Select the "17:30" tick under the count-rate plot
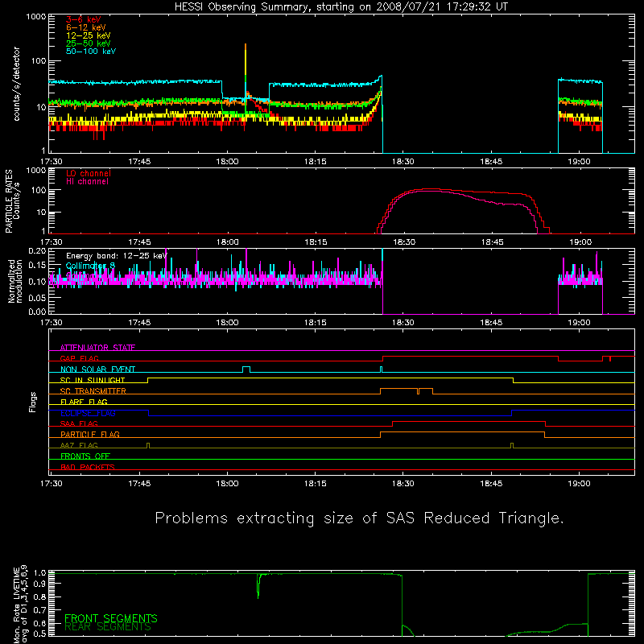This screenshot has height=644, width=644. [52, 162]
